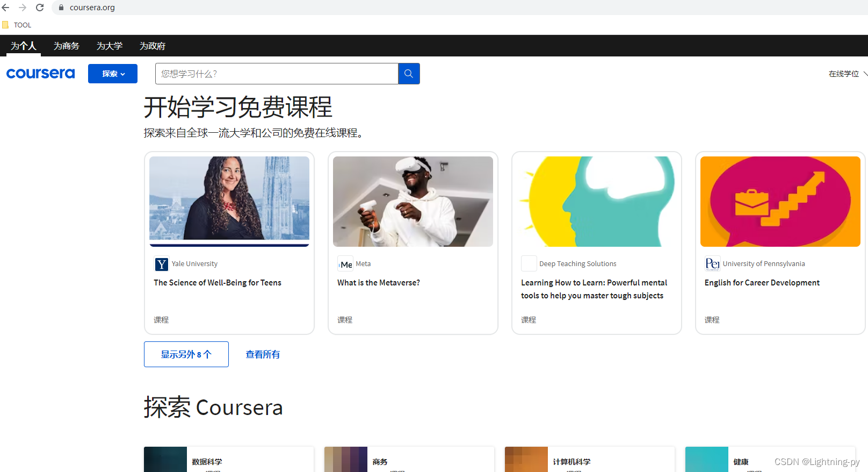Click 课程 label on Yale card
The image size is (868, 472).
coord(161,320)
